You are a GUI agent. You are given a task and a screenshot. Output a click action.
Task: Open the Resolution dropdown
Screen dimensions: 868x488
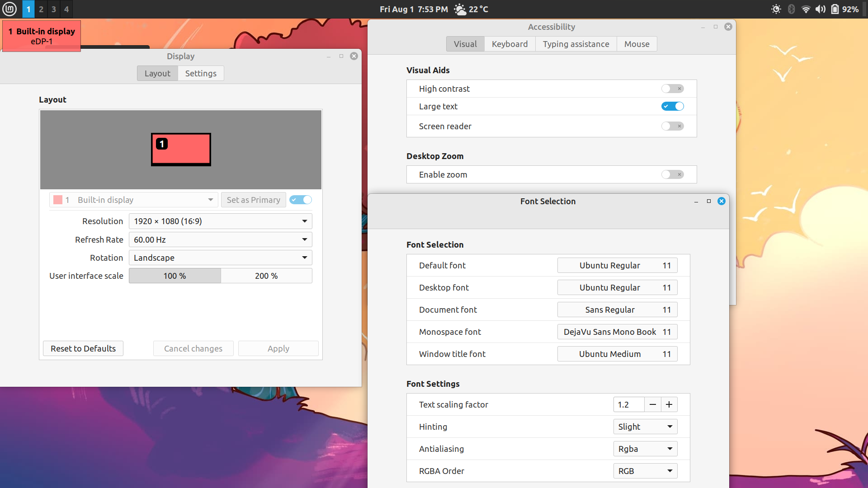[220, 221]
